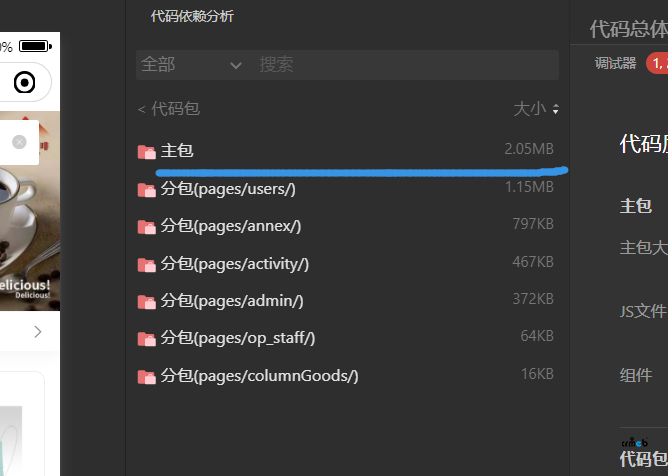Image resolution: width=668 pixels, height=476 pixels.
Task: Close the popup with the gray X icon
Action: (19, 142)
